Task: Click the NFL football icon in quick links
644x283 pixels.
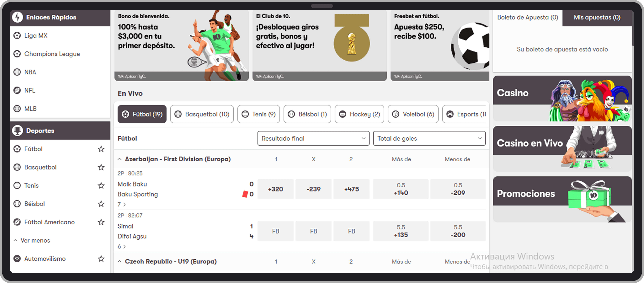Action: click(x=17, y=90)
